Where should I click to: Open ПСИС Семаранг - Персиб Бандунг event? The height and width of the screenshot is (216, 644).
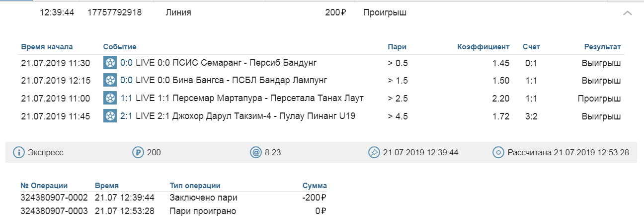(x=226, y=63)
